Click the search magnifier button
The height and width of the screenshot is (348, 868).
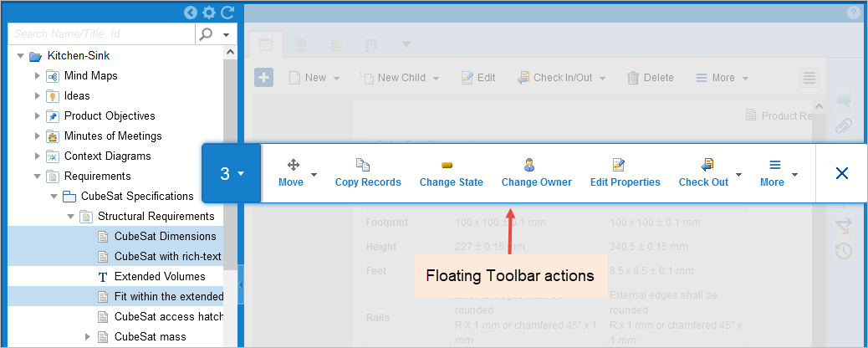tap(206, 33)
